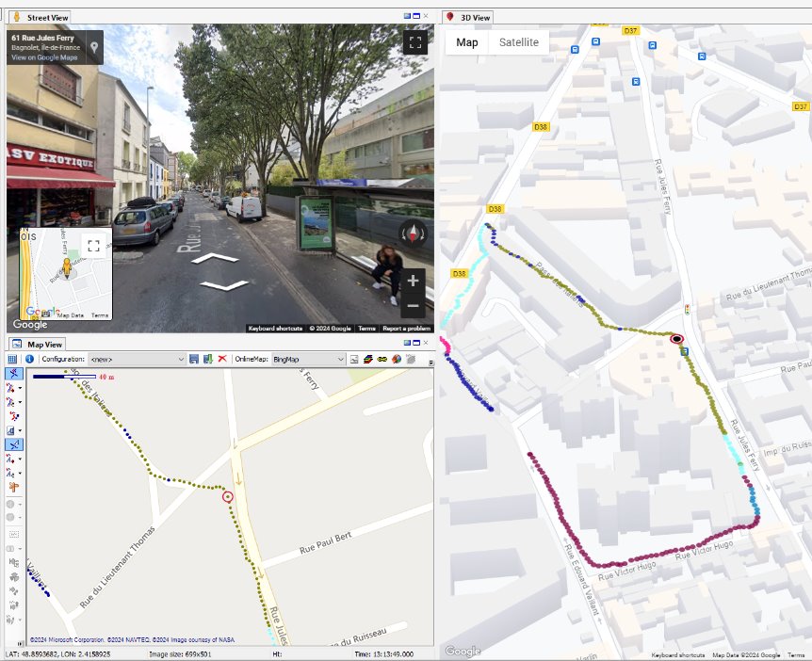Click the location pin icon beside the address
Image resolution: width=812 pixels, height=661 pixels.
click(94, 47)
